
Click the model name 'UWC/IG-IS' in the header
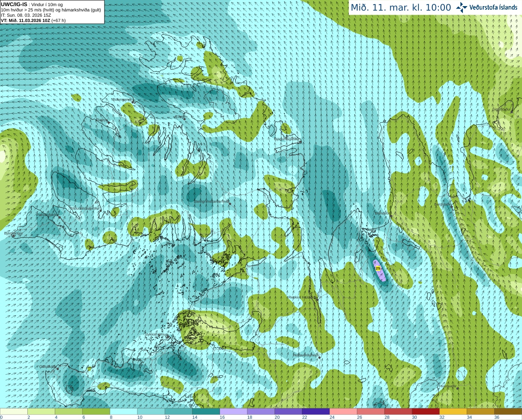14,4
